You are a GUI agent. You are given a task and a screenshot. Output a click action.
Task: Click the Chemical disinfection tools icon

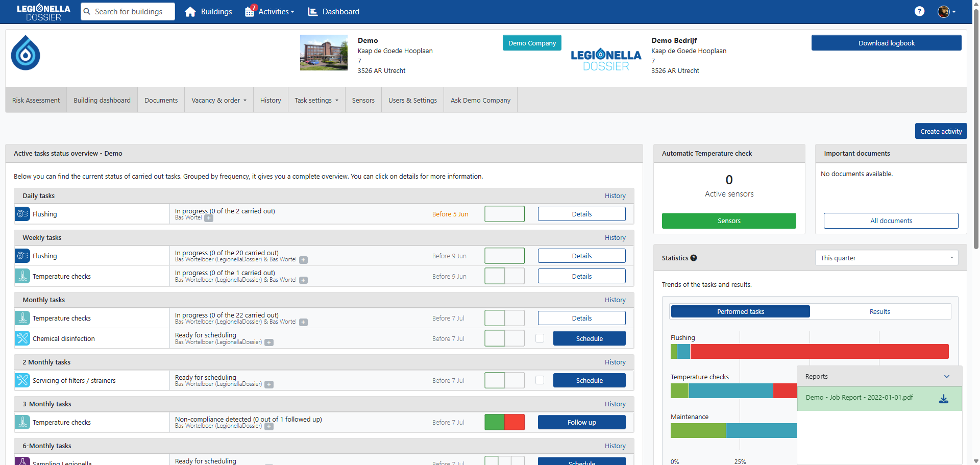point(22,338)
